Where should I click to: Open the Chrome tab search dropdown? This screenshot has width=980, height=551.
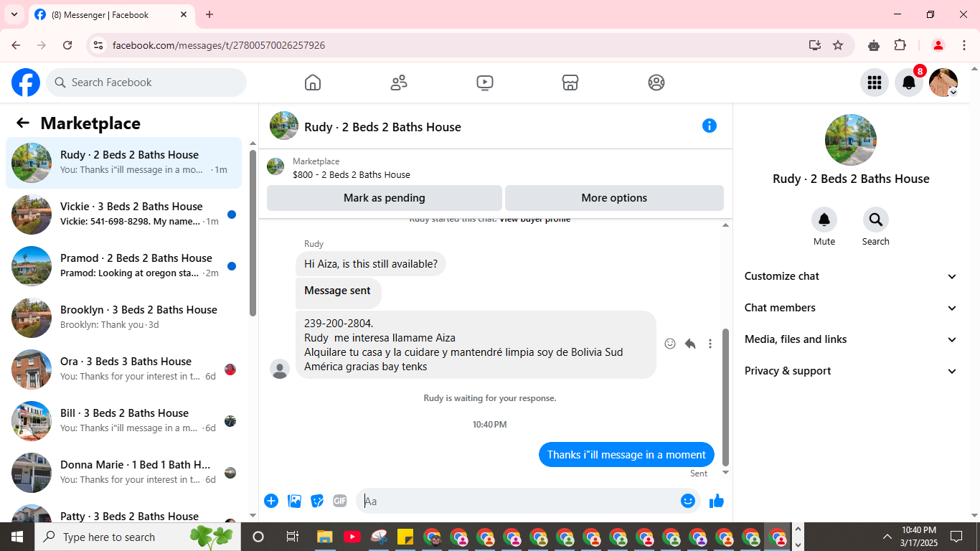(14, 14)
